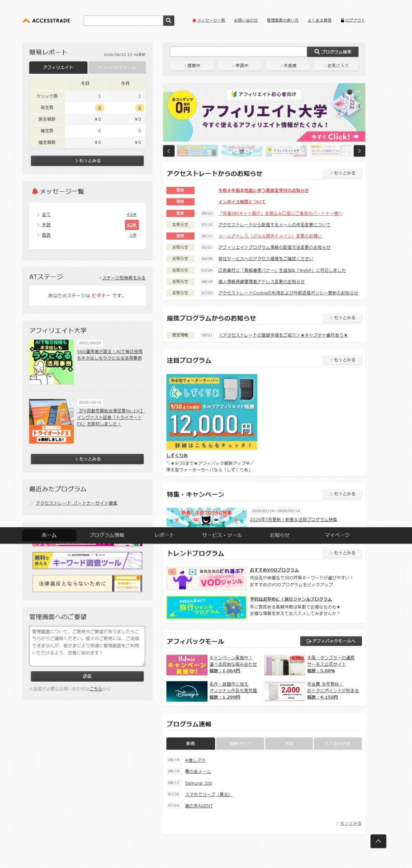Click アフィバックモールへ button
Screen dimensions: 412x868
(x=331, y=641)
